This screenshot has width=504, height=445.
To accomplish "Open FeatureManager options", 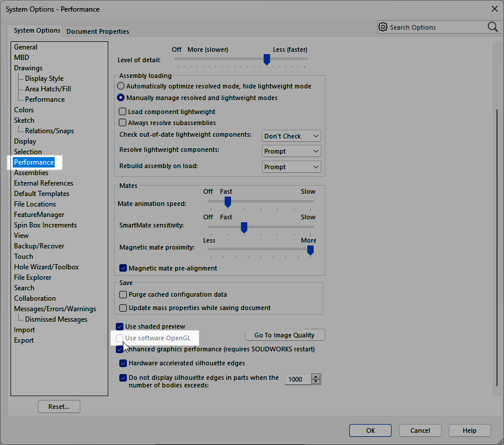I will [x=39, y=215].
